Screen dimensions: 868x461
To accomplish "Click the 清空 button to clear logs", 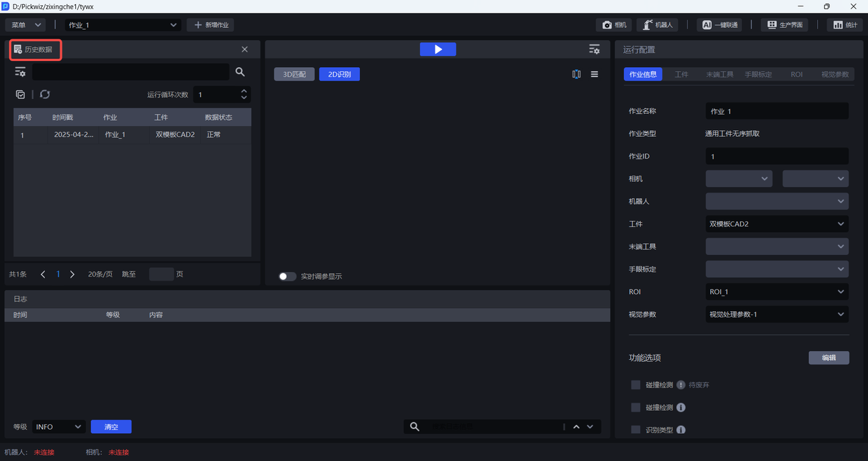I will (111, 426).
